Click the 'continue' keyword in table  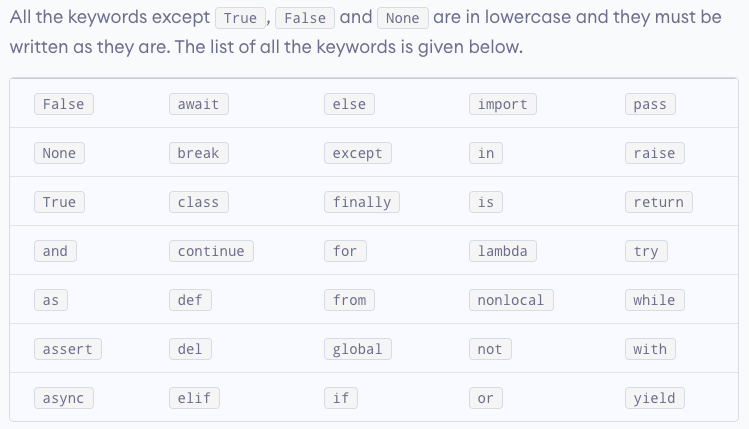click(x=211, y=251)
